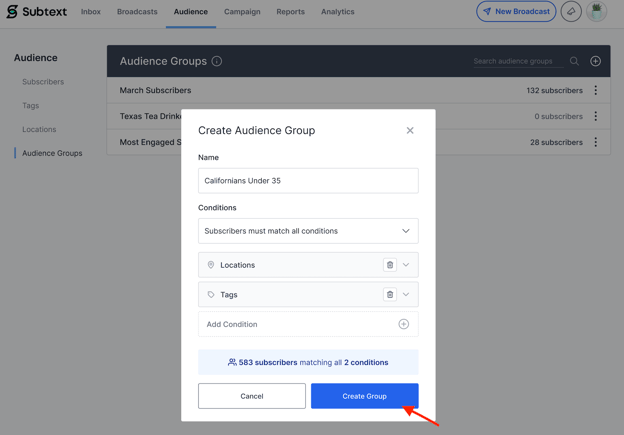
Task: Click the Cancel button
Action: tap(252, 396)
